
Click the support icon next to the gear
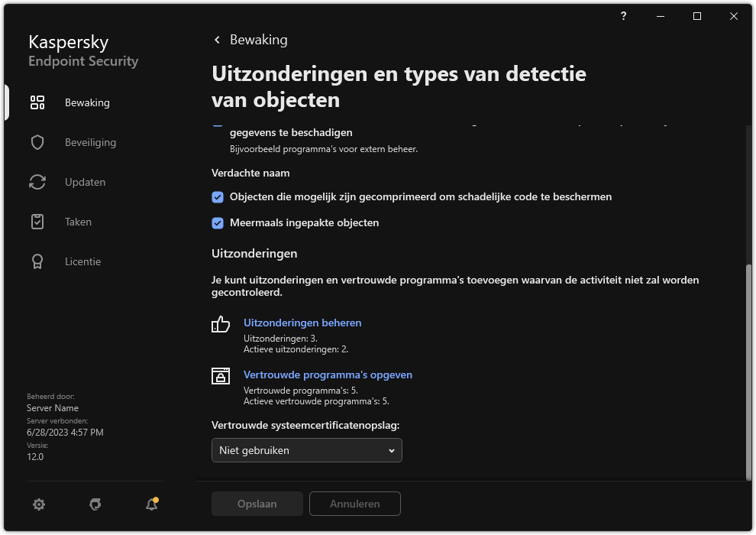pyautogui.click(x=95, y=504)
